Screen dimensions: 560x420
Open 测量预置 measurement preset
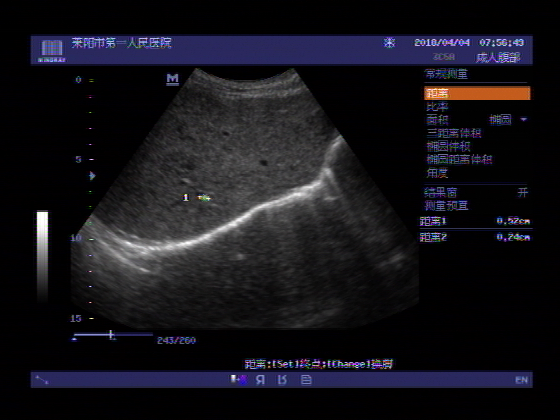446,206
